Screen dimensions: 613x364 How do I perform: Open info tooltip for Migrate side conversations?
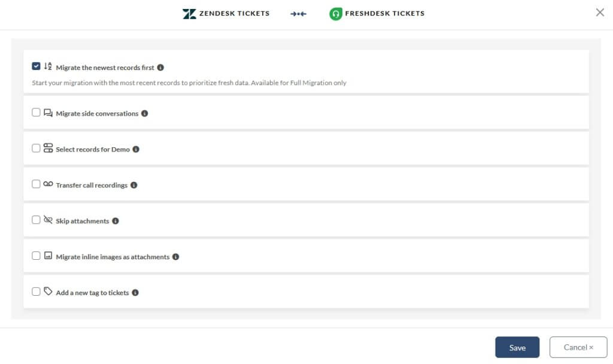click(145, 113)
